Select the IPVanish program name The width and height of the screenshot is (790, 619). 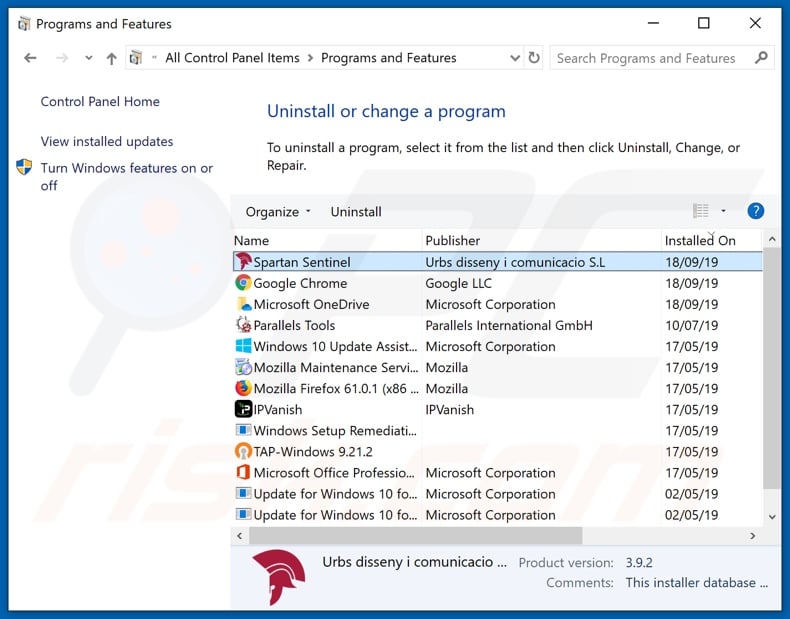point(278,409)
